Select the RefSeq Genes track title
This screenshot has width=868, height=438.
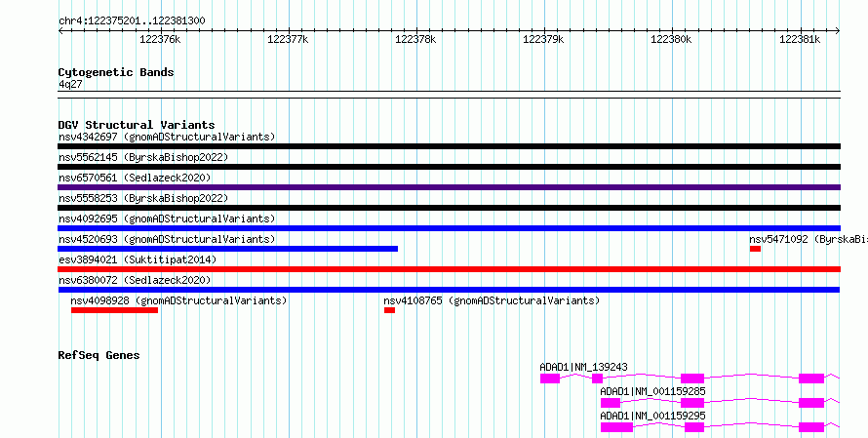(99, 355)
